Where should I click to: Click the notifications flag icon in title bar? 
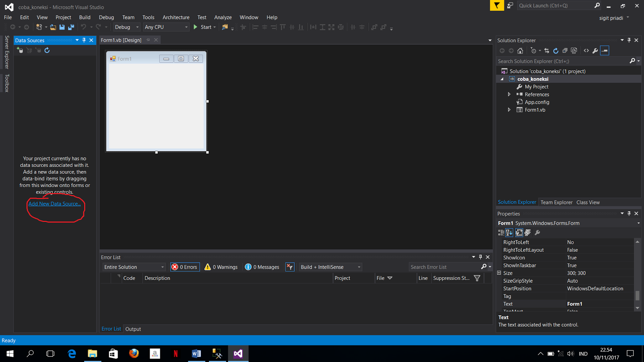pos(497,6)
